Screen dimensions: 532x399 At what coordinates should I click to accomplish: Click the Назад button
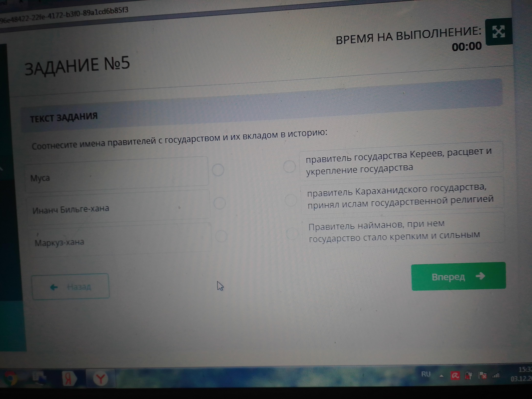(70, 286)
